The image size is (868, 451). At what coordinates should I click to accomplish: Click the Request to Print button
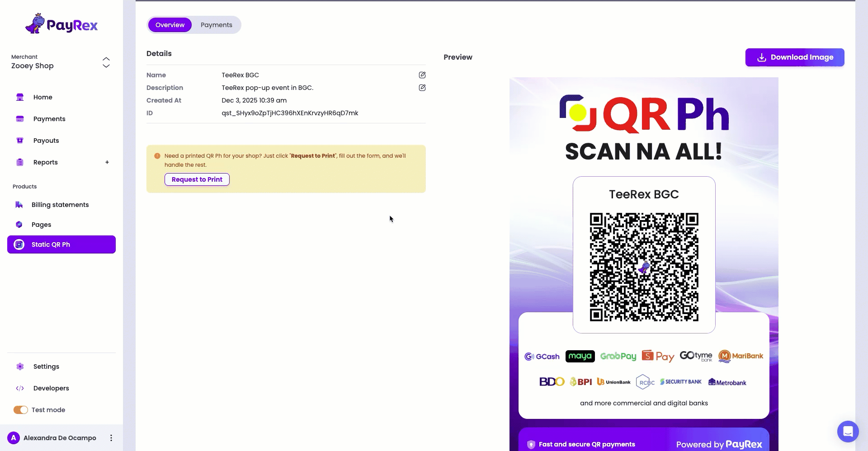(197, 179)
